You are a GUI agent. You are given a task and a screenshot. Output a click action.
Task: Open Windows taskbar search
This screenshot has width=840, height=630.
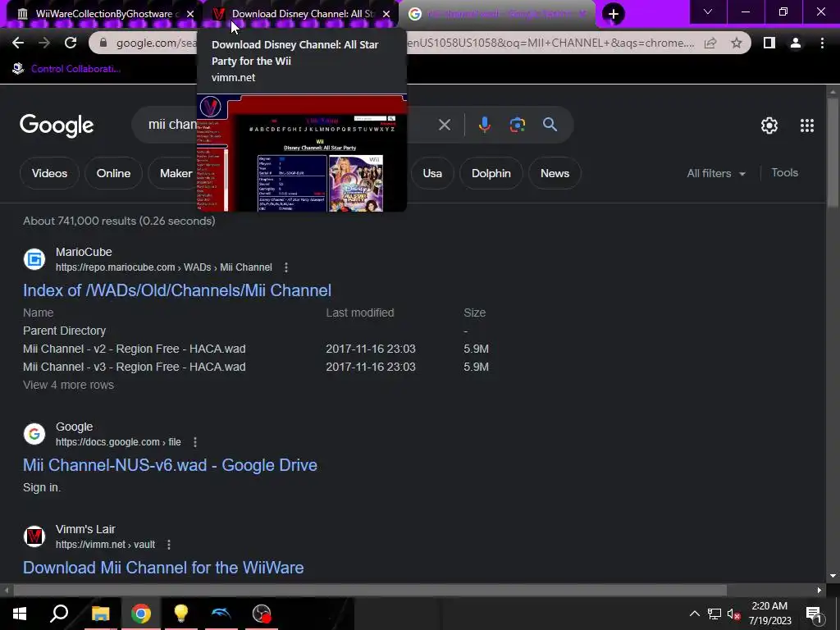pyautogui.click(x=59, y=614)
